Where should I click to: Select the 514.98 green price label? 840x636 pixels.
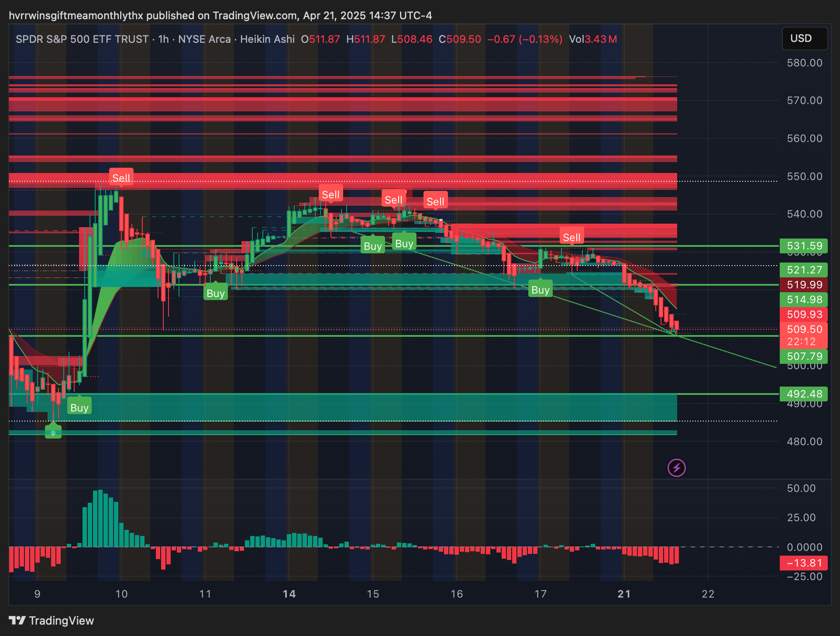tap(804, 300)
